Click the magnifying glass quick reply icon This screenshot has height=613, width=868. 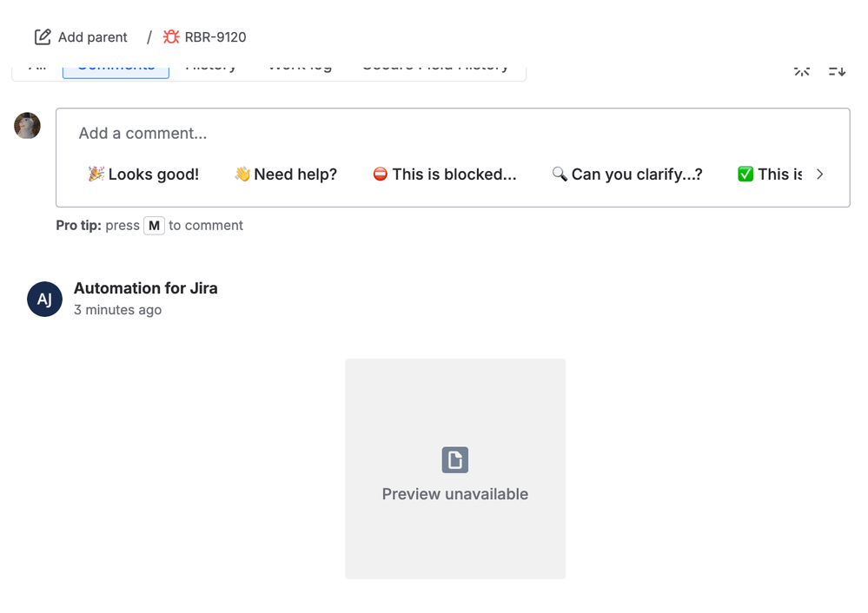click(x=560, y=174)
